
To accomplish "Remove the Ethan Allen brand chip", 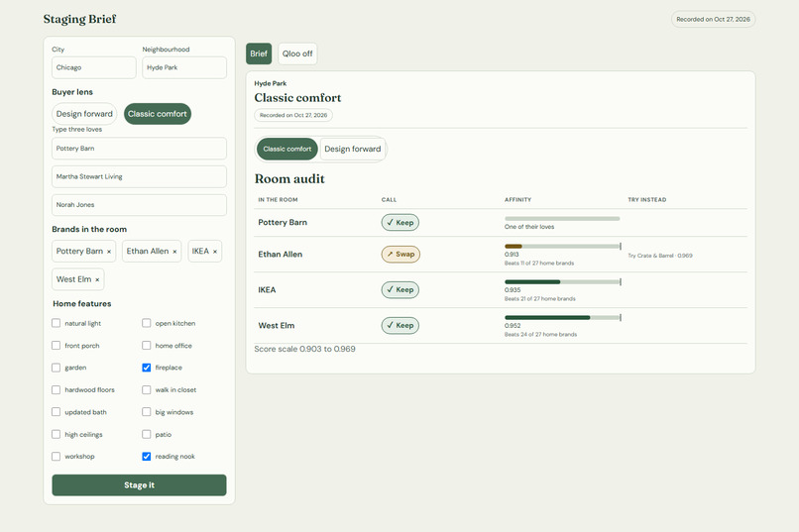I will pyautogui.click(x=174, y=252).
